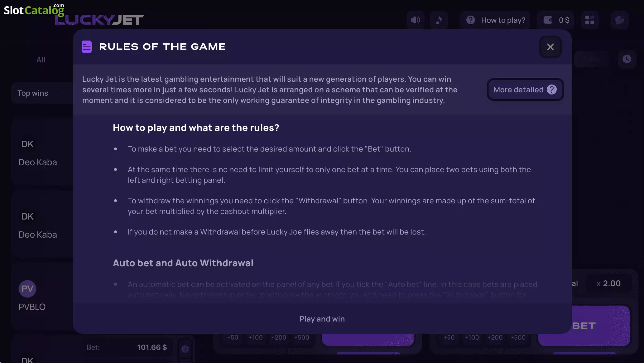Screen dimensions: 644x363
Task: Click the More detailed button
Action: point(525,90)
